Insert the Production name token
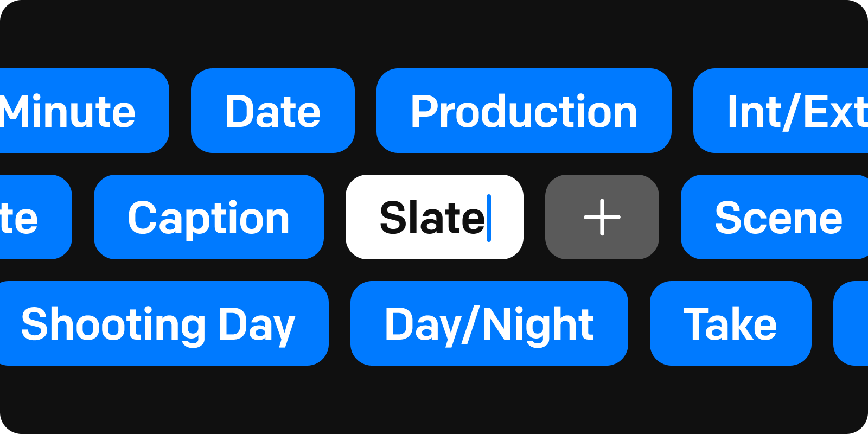The width and height of the screenshot is (868, 434). point(524,111)
